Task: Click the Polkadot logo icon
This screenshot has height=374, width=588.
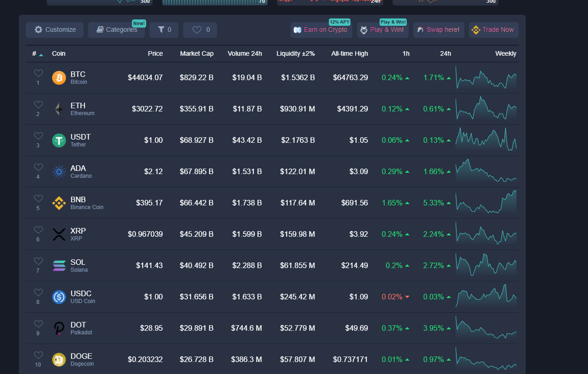Action: point(59,328)
